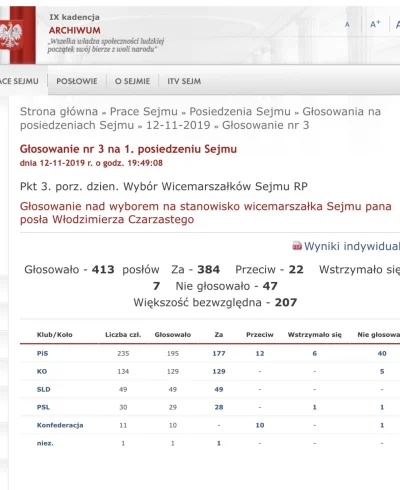Open the KO club row link
The height and width of the screenshot is (490, 400).
[x=42, y=371]
